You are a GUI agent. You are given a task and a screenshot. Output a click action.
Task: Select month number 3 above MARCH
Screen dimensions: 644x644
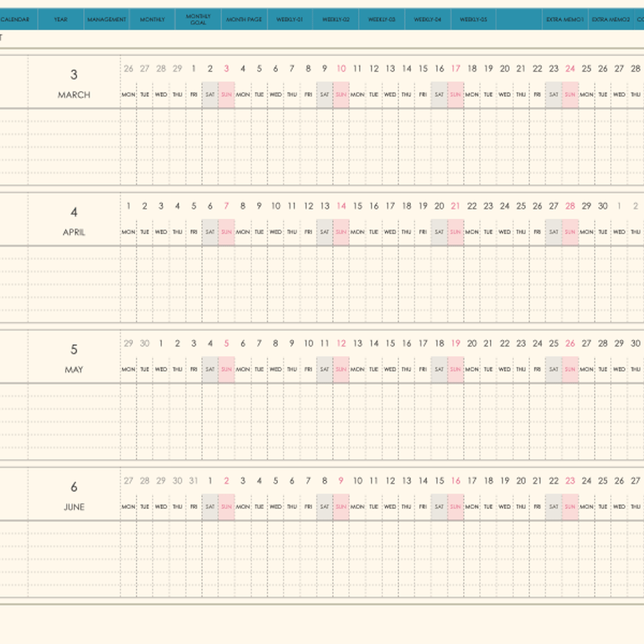pyautogui.click(x=74, y=75)
